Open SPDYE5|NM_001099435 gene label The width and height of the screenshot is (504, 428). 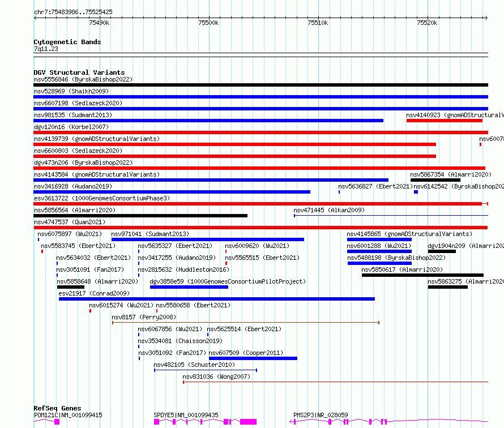[186, 415]
